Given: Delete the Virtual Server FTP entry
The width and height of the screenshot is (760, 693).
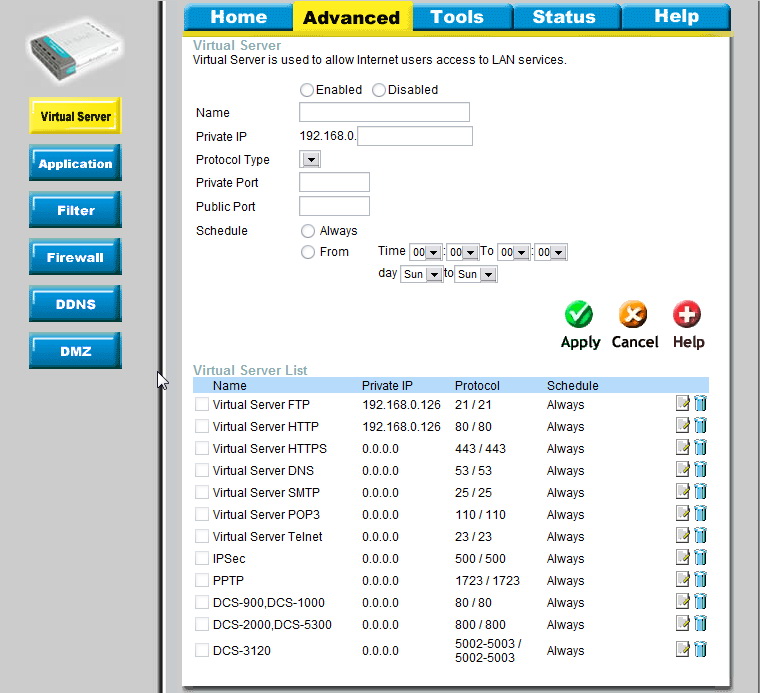Looking at the screenshot, I should (x=700, y=403).
